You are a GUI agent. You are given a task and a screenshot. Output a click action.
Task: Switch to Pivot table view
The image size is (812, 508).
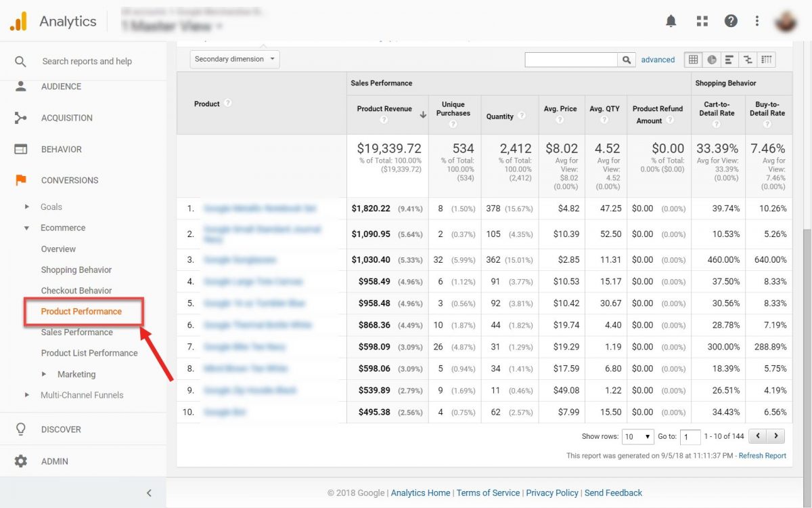(766, 60)
